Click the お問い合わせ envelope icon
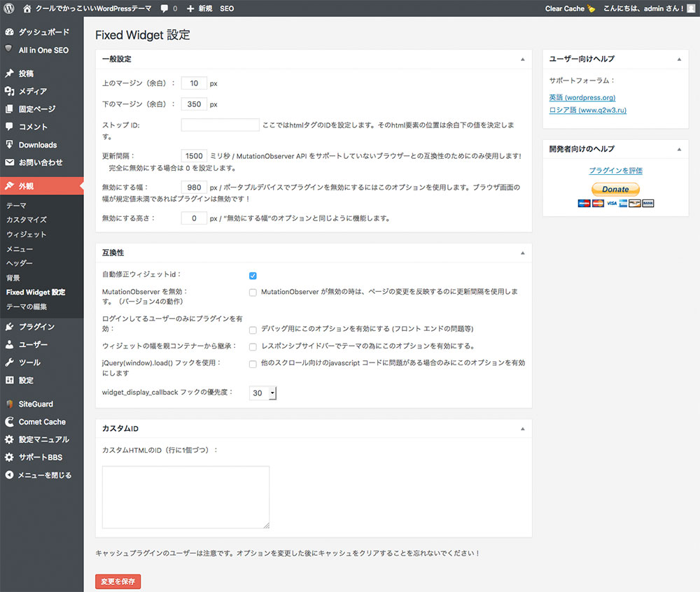 tap(9, 162)
